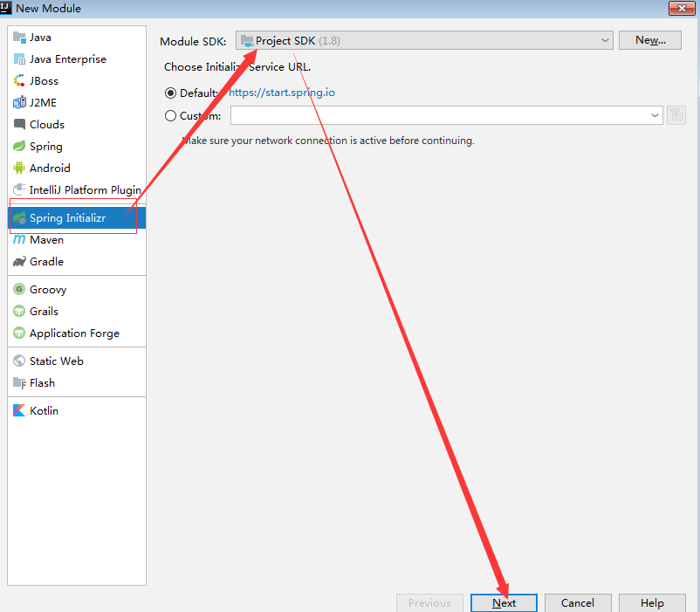Select Flash module type

point(77,383)
